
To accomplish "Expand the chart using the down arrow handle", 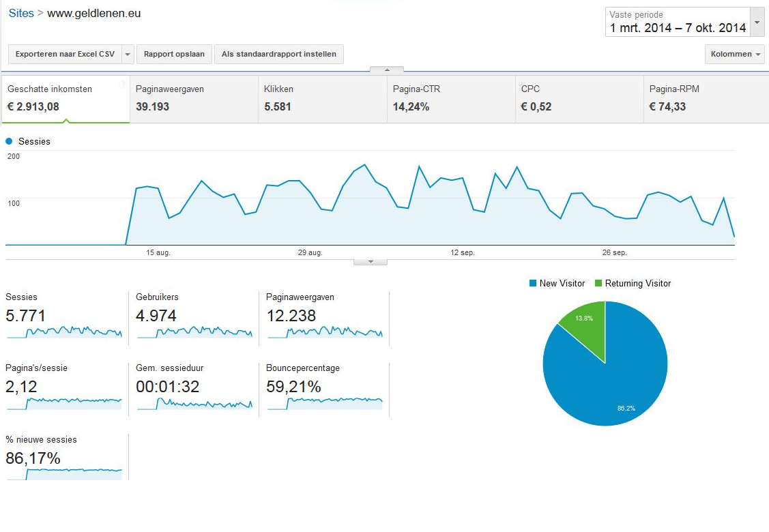I will click(x=371, y=262).
